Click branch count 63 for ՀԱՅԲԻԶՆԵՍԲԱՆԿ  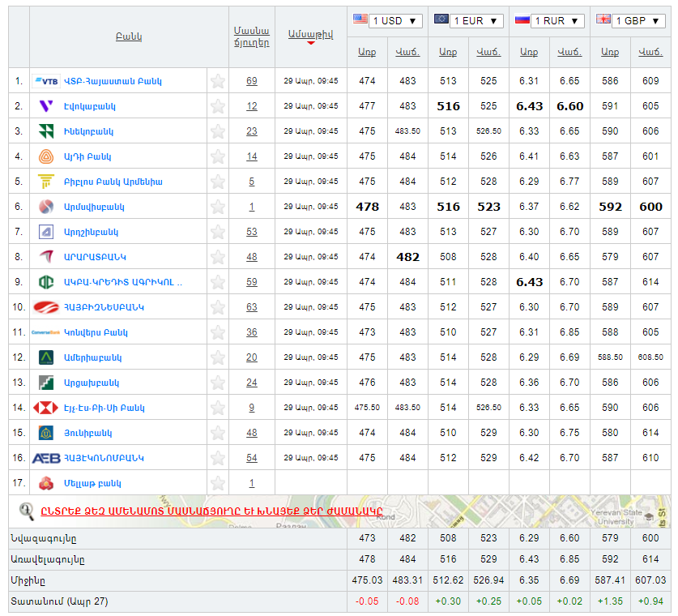[x=252, y=307]
